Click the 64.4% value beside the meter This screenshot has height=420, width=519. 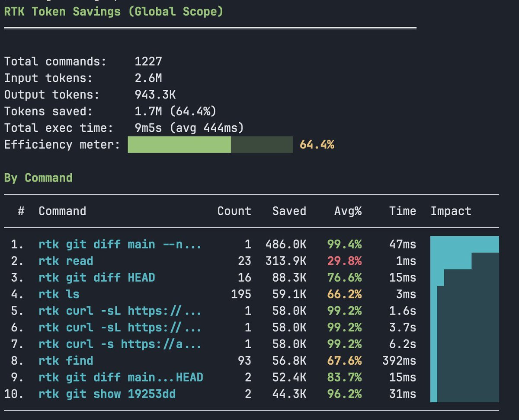[317, 144]
